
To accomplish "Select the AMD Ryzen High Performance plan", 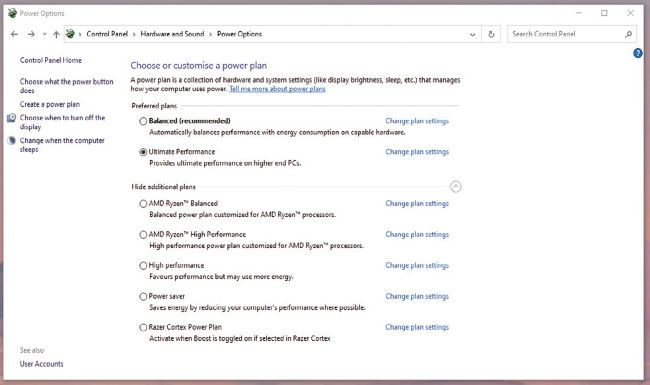I will tap(143, 235).
